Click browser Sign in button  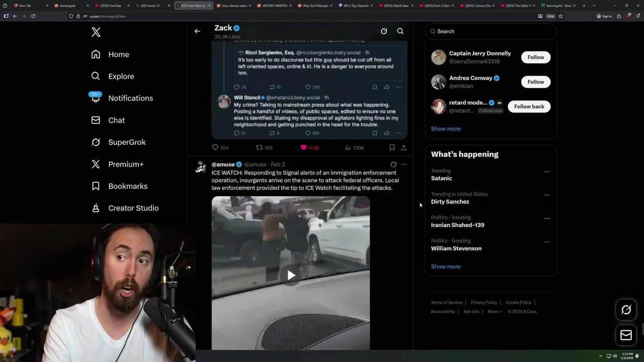pos(604,16)
